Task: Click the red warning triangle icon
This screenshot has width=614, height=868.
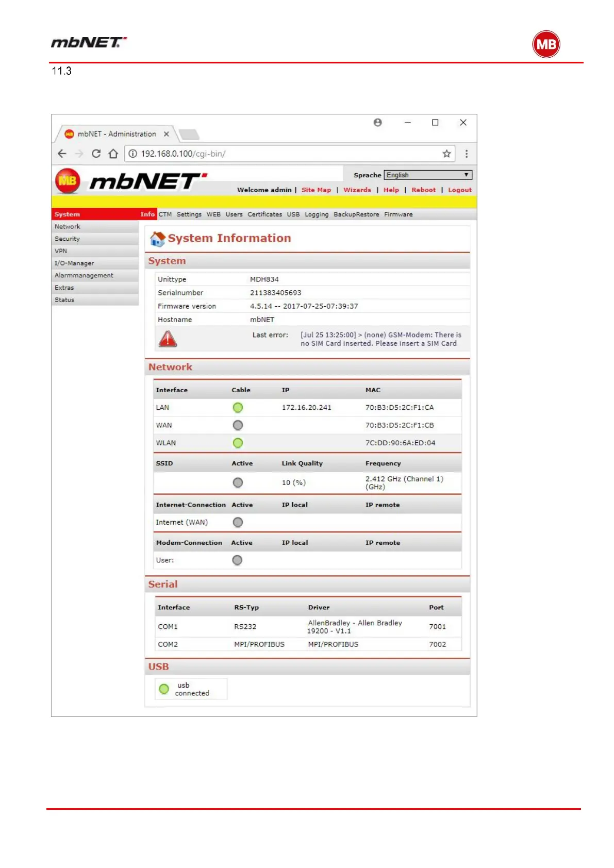Action: (x=168, y=339)
